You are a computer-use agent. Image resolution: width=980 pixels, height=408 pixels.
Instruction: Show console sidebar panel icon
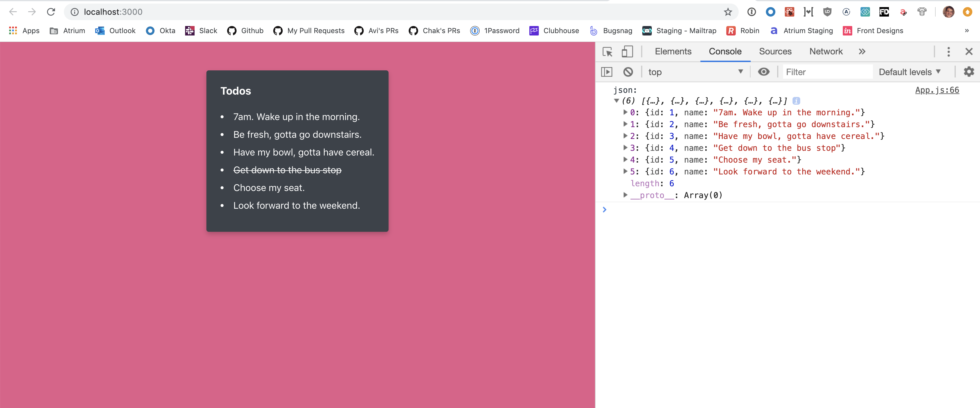point(607,72)
